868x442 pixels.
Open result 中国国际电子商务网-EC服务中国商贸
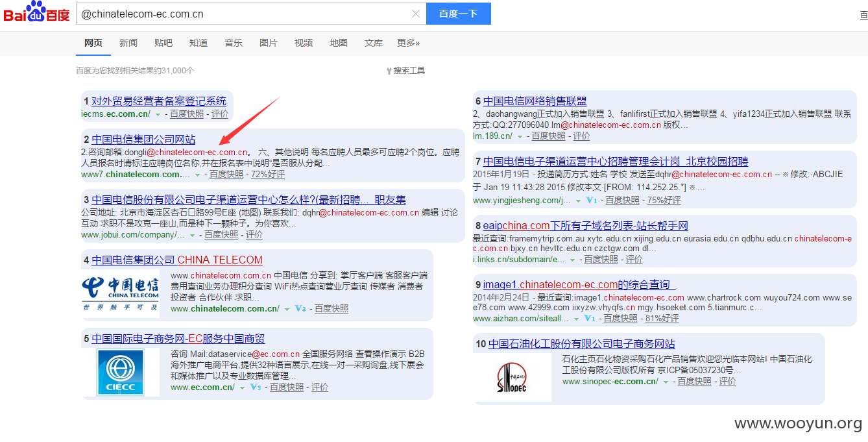coord(178,339)
